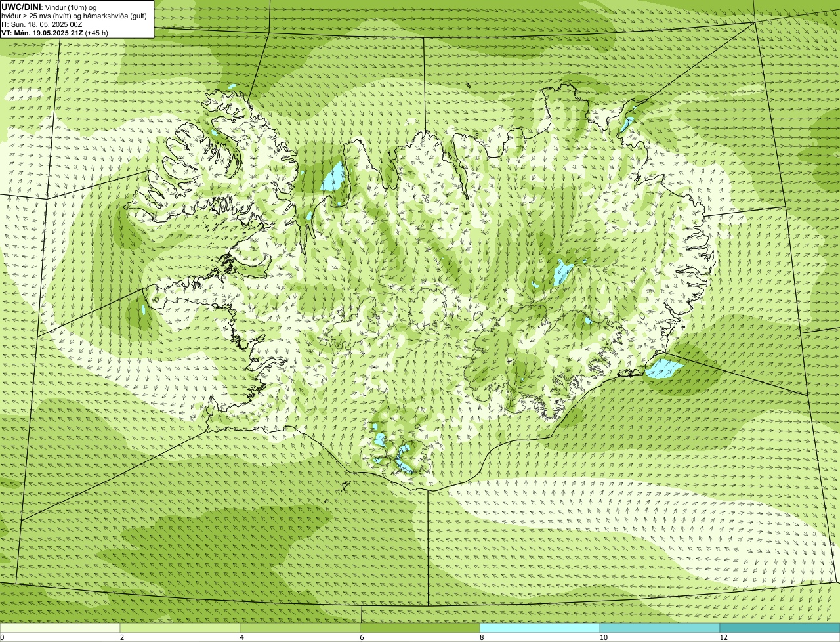Click the 'hviður > 25 m/s (hvítt)' line

pos(37,15)
